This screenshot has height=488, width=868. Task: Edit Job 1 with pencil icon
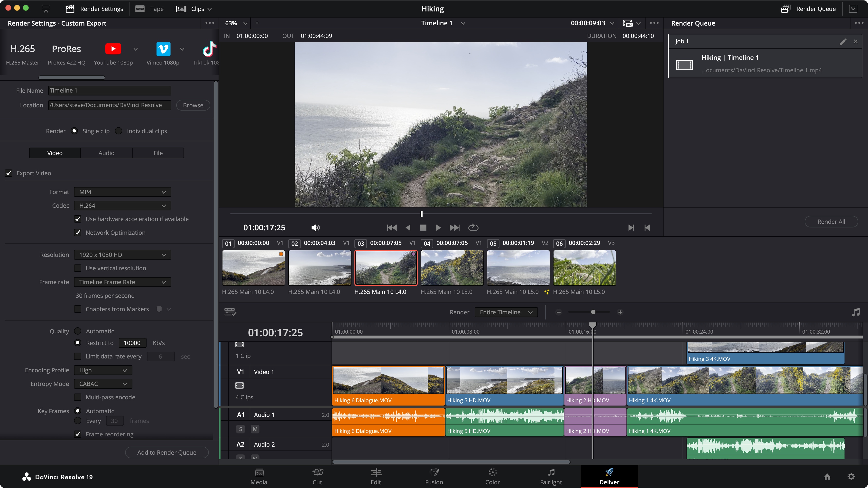843,41
